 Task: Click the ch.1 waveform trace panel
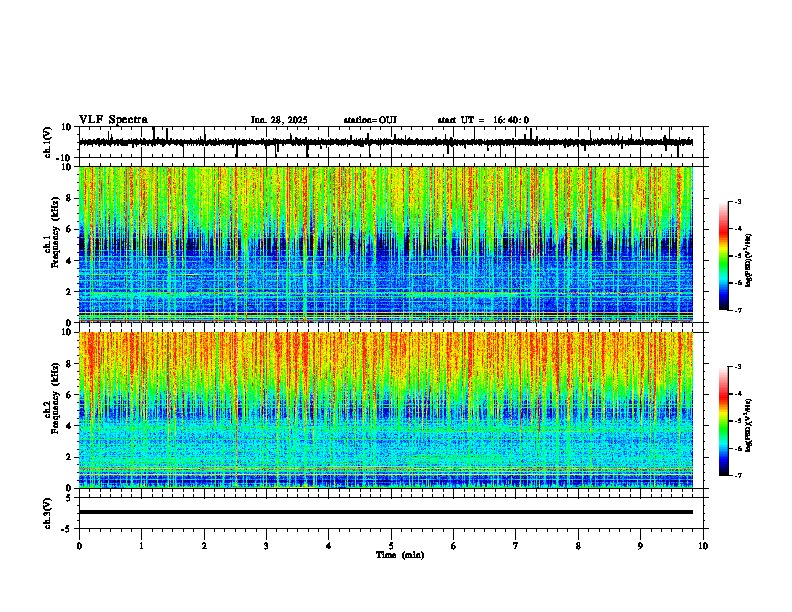click(393, 142)
